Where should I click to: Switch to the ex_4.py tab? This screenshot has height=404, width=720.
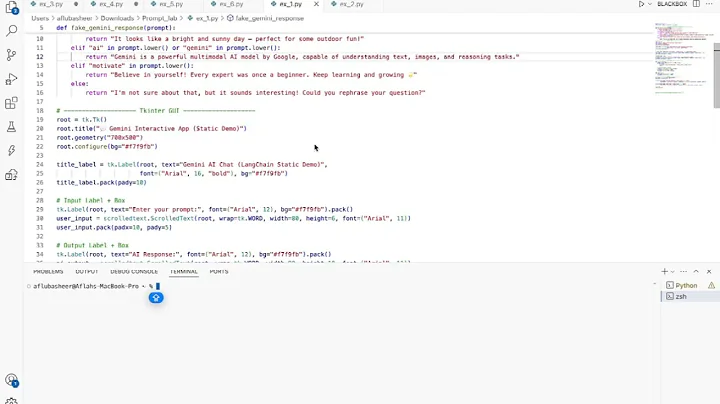pyautogui.click(x=111, y=4)
